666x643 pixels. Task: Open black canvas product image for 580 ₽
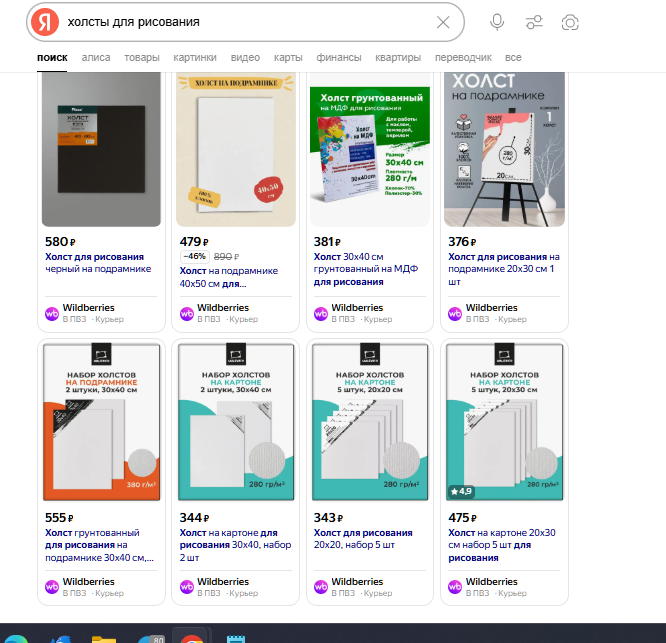[101, 150]
